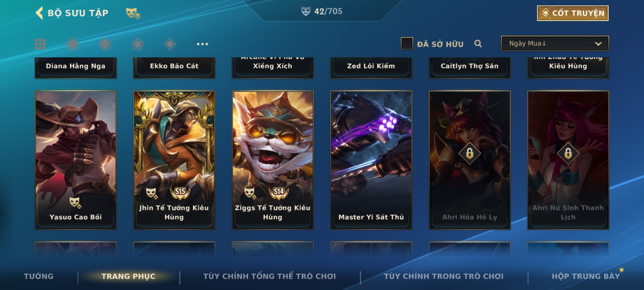
Task: Go back using the Bộ Sưu Tập arrow
Action: tap(39, 13)
